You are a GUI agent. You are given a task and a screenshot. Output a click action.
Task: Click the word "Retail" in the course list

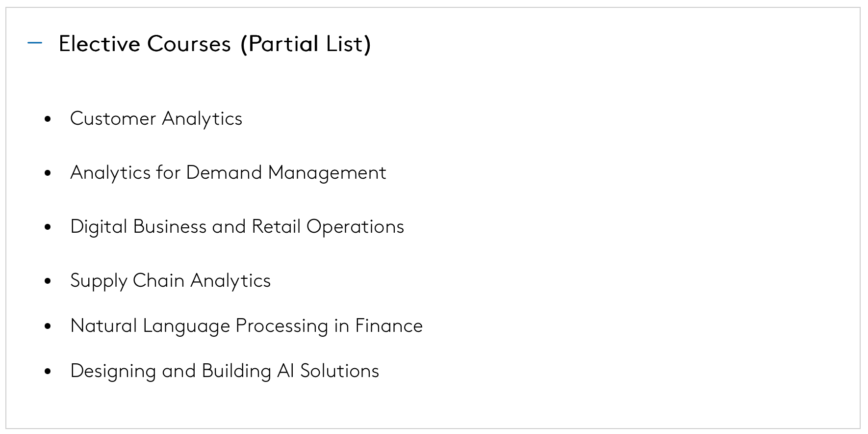[x=276, y=227]
